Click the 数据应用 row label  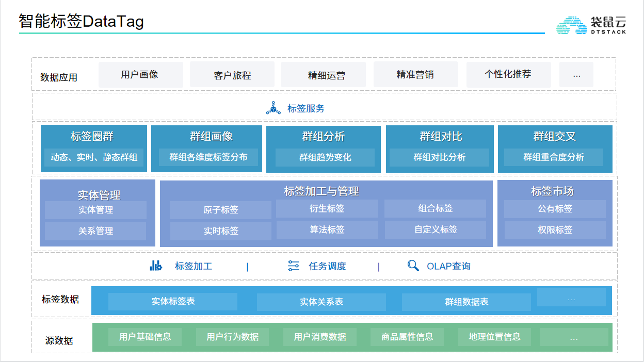(x=59, y=77)
